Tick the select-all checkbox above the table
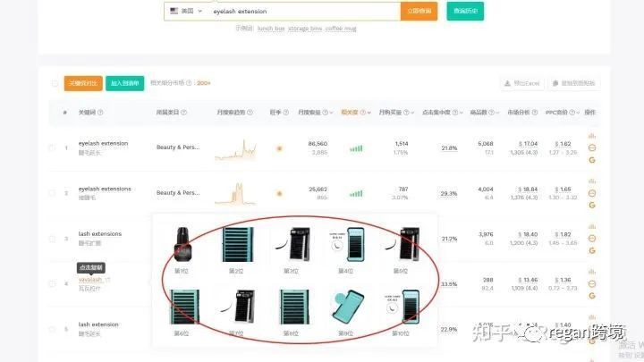 pyautogui.click(x=55, y=83)
